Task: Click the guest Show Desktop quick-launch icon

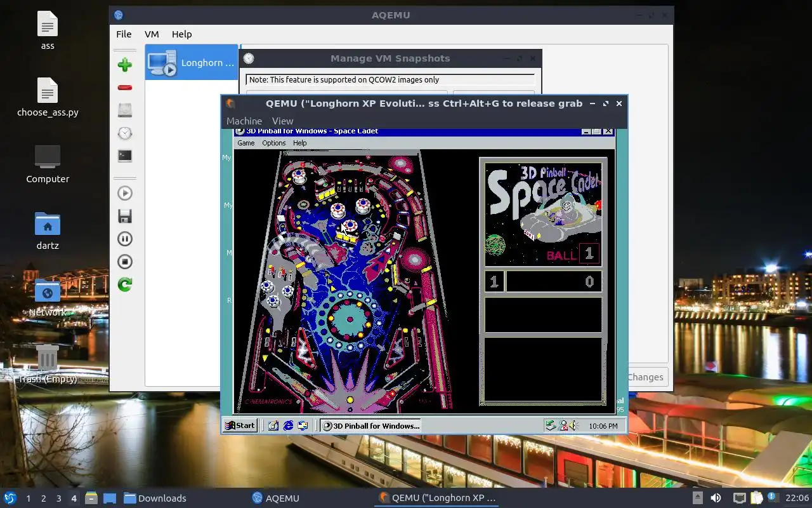Action: (273, 425)
